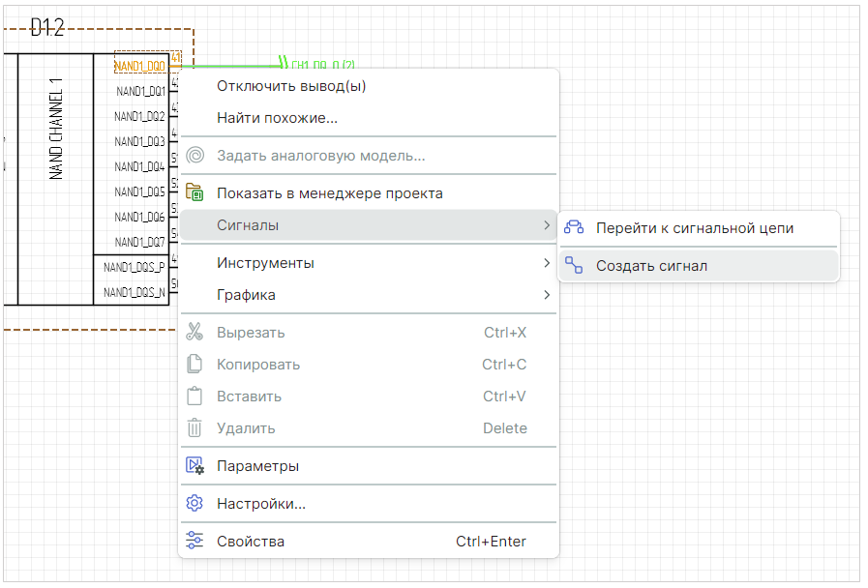This screenshot has width=868, height=588.
Task: Choose Отключить вывод(ы) from context menu
Action: pos(291,86)
